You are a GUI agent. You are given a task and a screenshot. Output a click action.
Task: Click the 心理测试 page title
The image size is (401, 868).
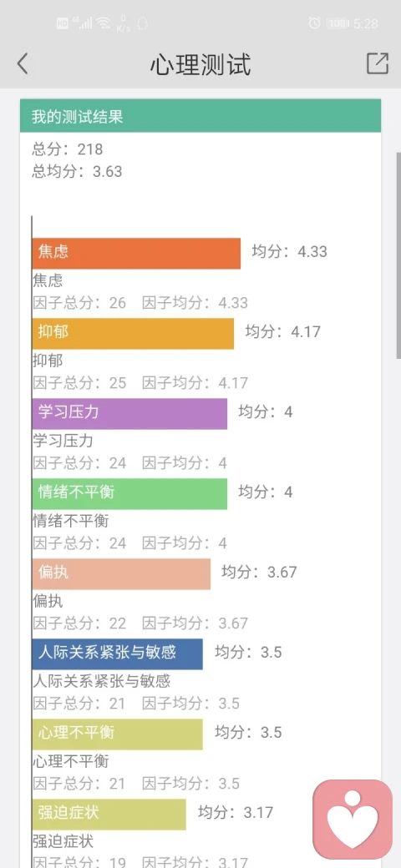(200, 65)
